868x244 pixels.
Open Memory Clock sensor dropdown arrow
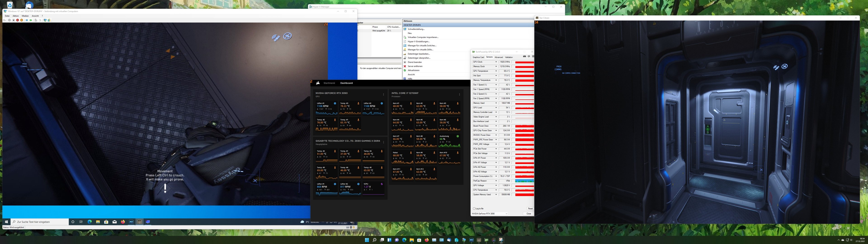click(x=496, y=66)
